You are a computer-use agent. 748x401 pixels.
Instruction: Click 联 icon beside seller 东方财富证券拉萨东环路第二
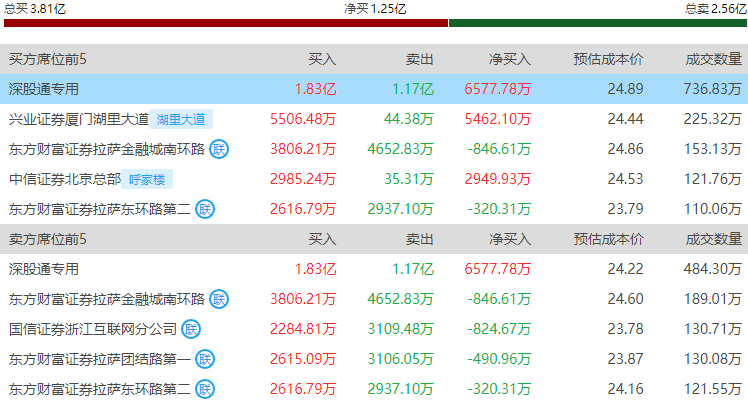pyautogui.click(x=205, y=390)
